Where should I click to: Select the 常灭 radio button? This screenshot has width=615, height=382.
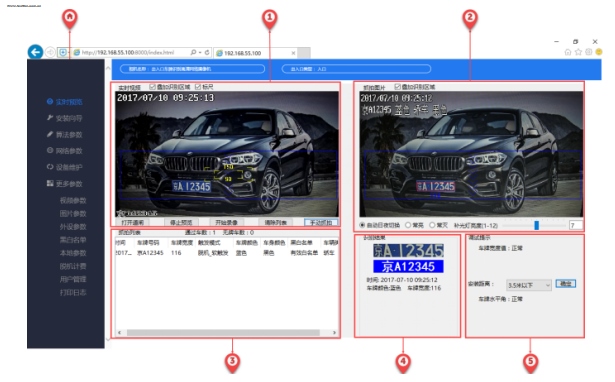(432, 225)
